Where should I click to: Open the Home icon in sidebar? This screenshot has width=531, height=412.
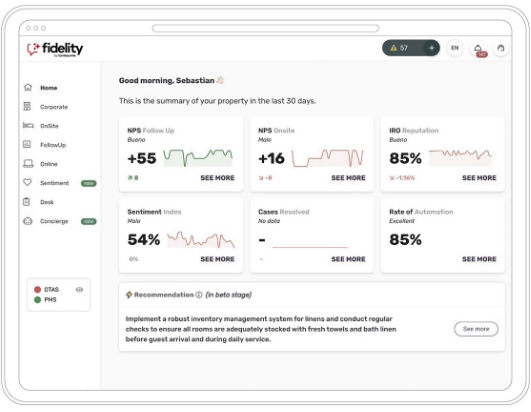point(28,88)
